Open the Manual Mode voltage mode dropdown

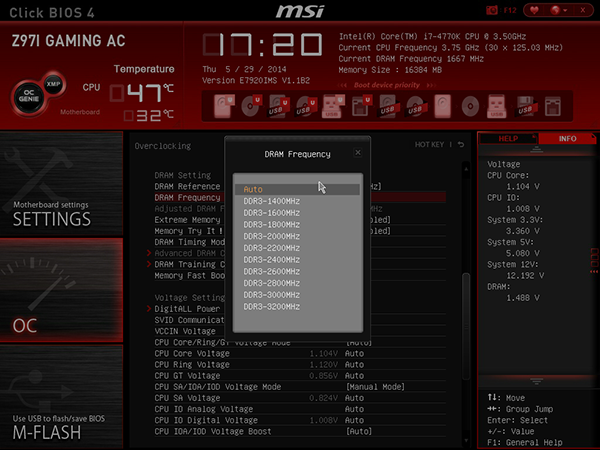coord(375,387)
